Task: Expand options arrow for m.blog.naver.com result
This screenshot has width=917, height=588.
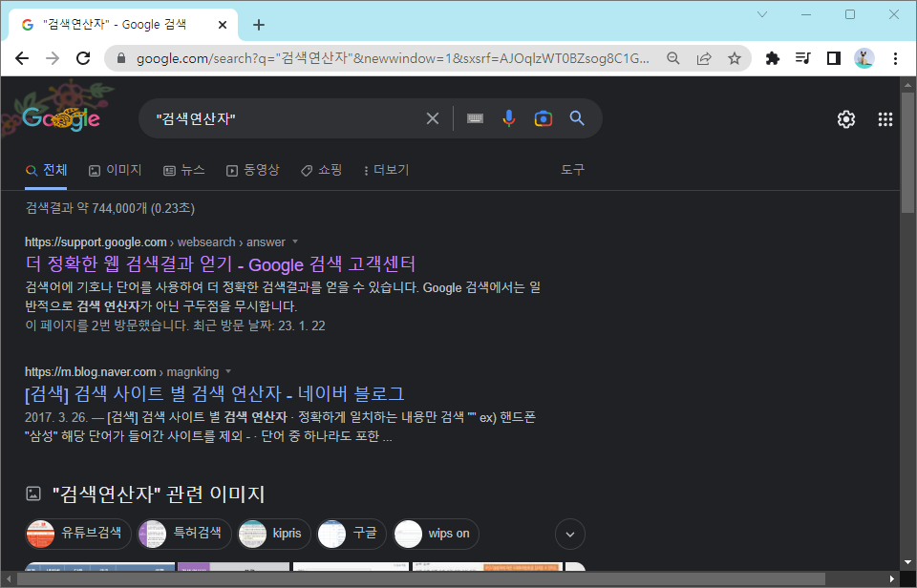Action: tap(228, 371)
